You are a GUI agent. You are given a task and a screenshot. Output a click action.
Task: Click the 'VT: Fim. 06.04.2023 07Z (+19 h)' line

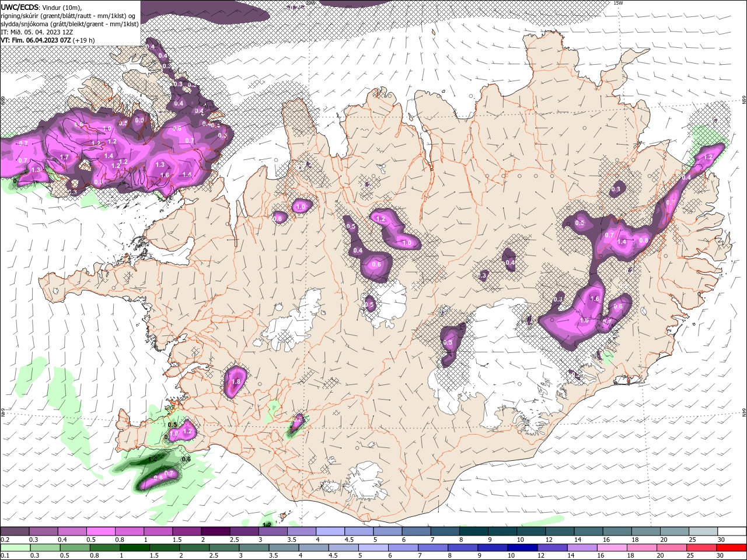[x=48, y=40]
